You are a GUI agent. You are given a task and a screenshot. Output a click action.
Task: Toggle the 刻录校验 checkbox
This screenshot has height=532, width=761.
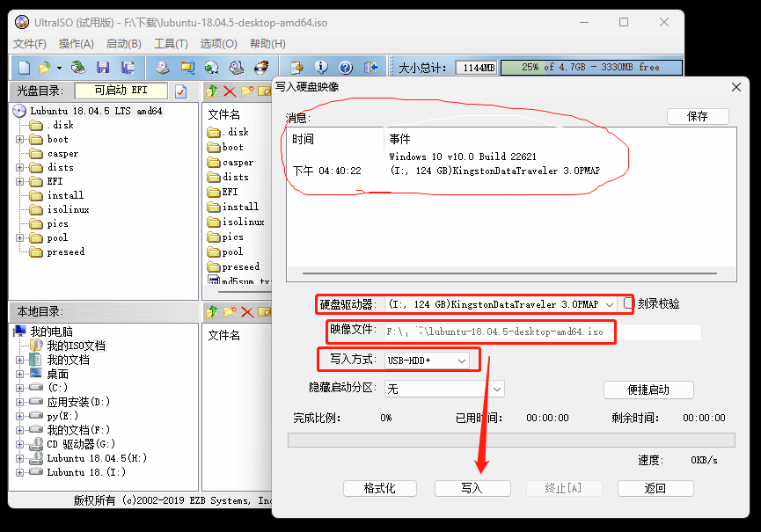pyautogui.click(x=628, y=303)
